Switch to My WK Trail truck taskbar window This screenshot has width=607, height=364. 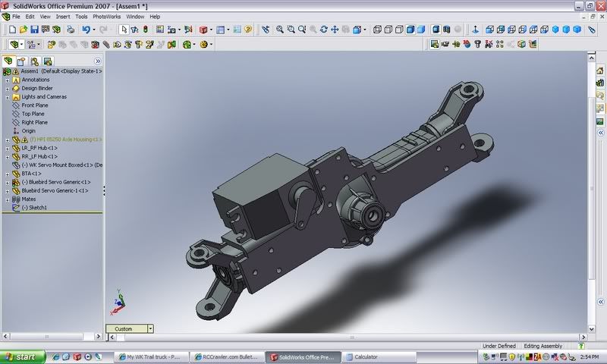pyautogui.click(x=151, y=356)
